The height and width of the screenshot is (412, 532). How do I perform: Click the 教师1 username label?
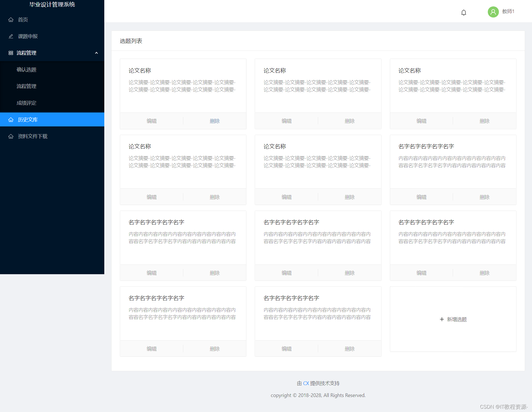(x=508, y=12)
